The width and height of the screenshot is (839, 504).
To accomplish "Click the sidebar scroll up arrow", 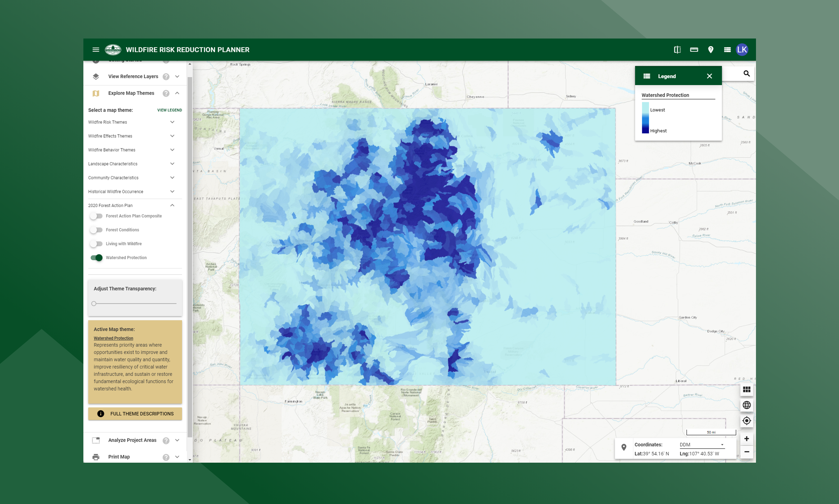I will 190,64.
